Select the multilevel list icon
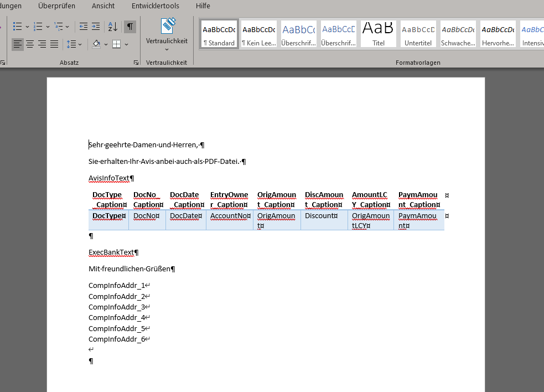This screenshot has width=544, height=392. coord(60,26)
